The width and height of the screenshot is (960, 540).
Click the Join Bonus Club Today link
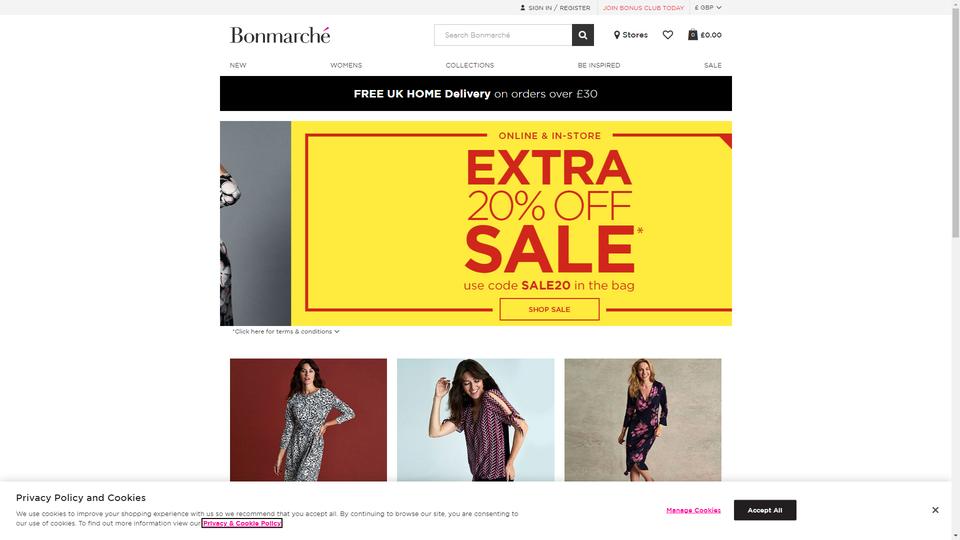click(x=643, y=8)
